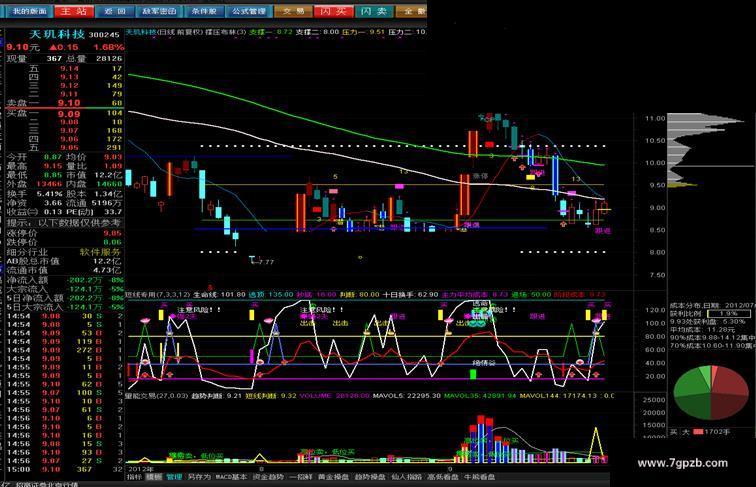Switch to the 趋势操盘 indicator template
Image resolution: width=756 pixels, height=487 pixels.
[x=371, y=477]
